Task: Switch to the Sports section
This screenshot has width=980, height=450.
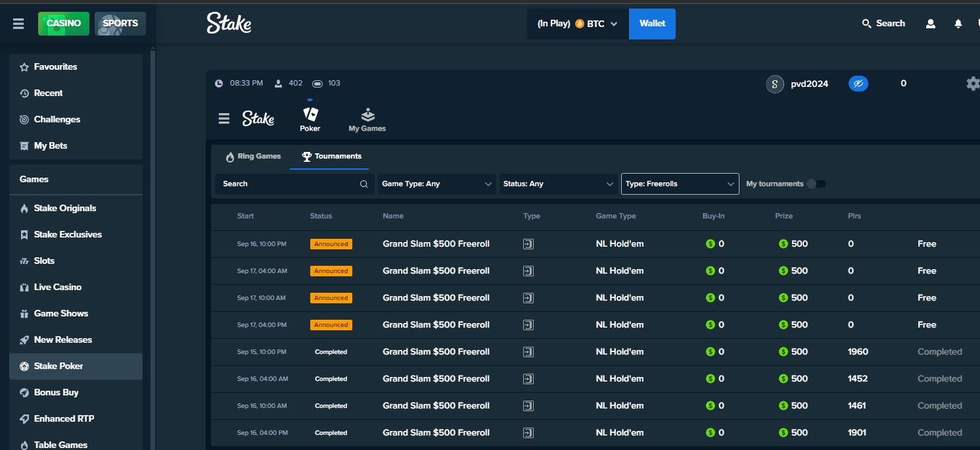Action: click(120, 24)
